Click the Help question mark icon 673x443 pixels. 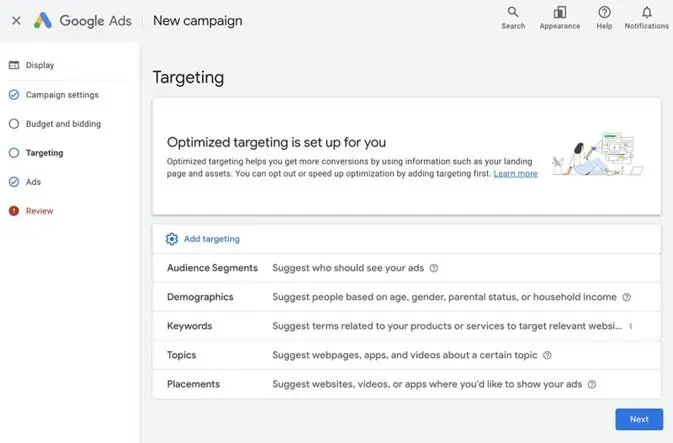(x=604, y=13)
